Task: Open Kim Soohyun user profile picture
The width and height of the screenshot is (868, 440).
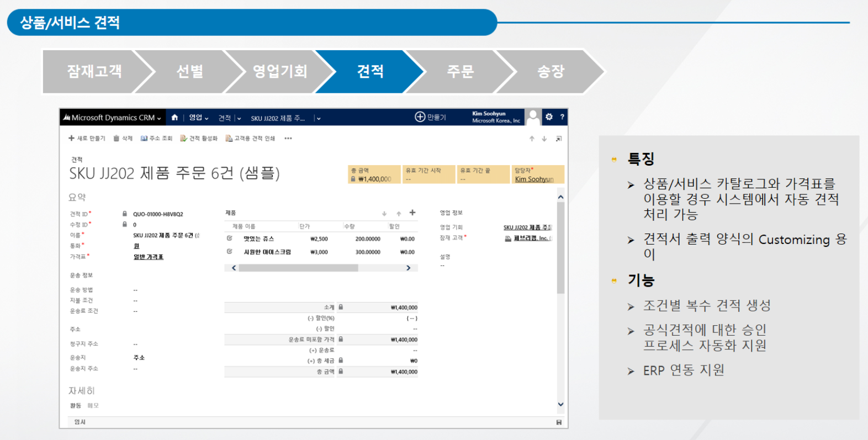Action: pos(533,117)
